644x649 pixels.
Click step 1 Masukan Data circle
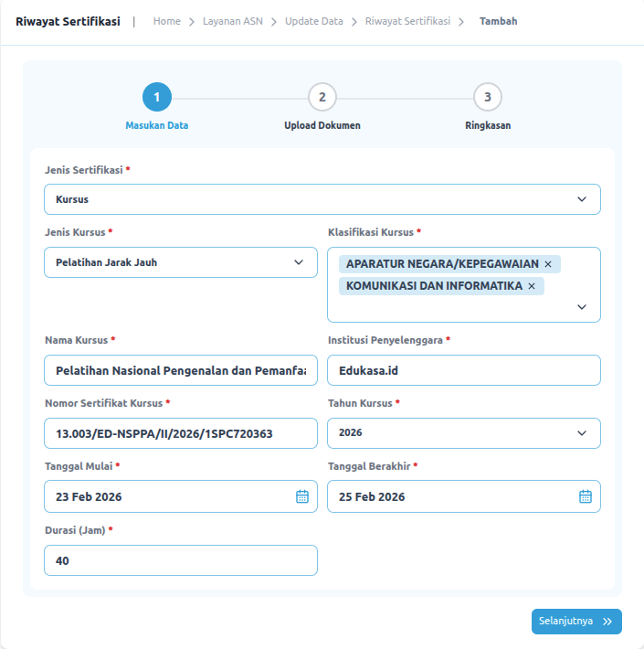[x=156, y=97]
